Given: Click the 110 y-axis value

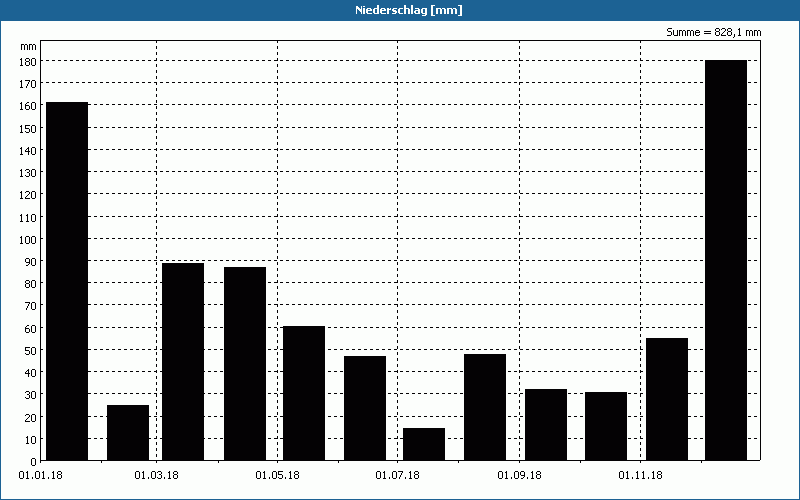Looking at the screenshot, I should click(28, 217).
